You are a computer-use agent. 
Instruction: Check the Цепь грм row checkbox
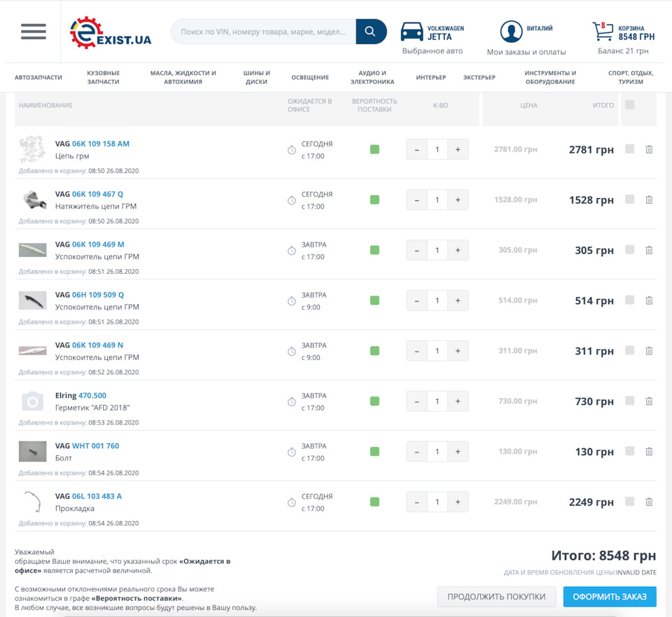[629, 148]
